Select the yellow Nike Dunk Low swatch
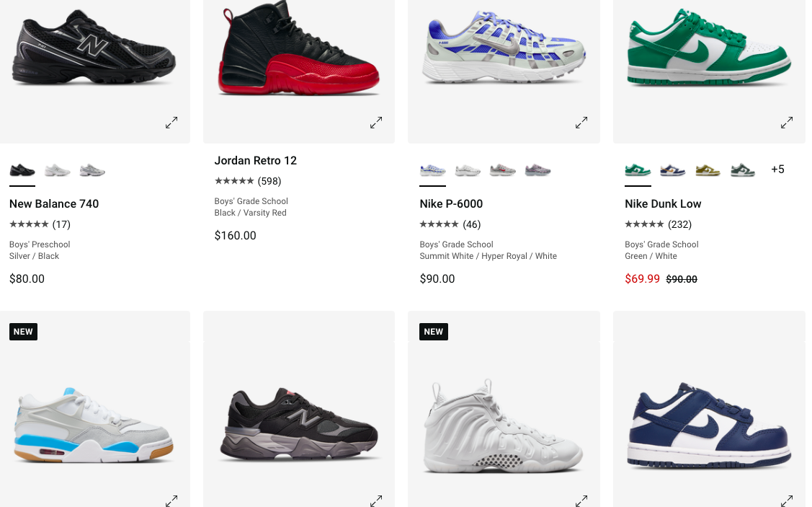The height and width of the screenshot is (507, 812). tap(708, 170)
